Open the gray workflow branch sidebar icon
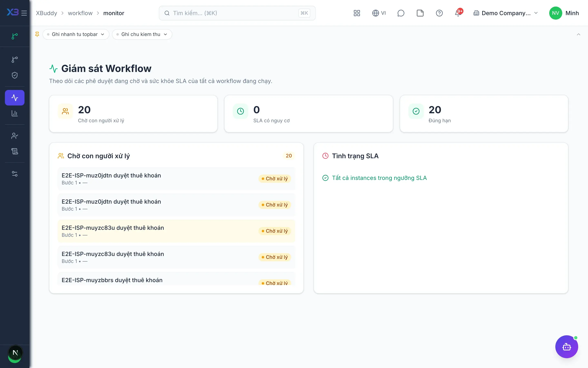Image resolution: width=588 pixels, height=368 pixels. [x=15, y=59]
